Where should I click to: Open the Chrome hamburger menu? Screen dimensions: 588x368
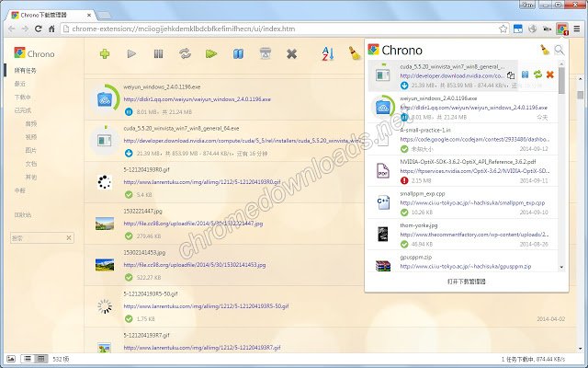coord(577,29)
